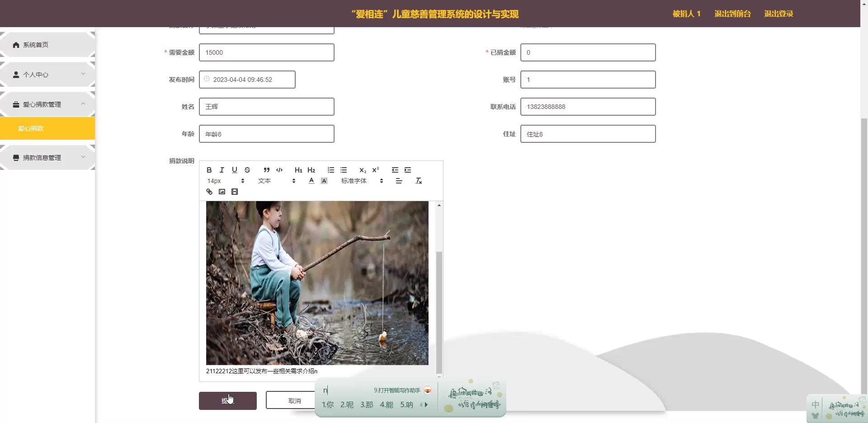Screen dimensions: 868x423
Task: Click the 中 IME language indicator
Action: pyautogui.click(x=816, y=404)
